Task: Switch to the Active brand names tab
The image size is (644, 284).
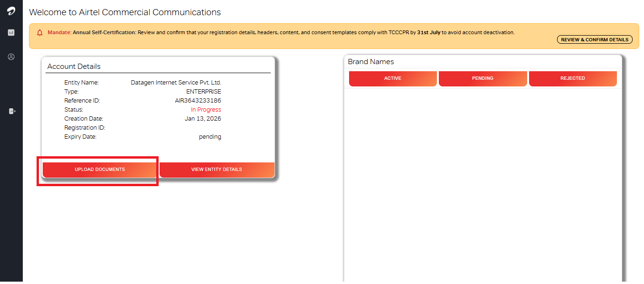Action: pyautogui.click(x=392, y=78)
